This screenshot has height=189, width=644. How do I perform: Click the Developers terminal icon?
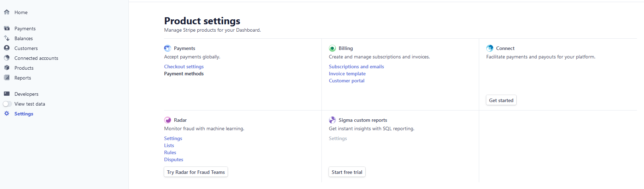(7, 94)
